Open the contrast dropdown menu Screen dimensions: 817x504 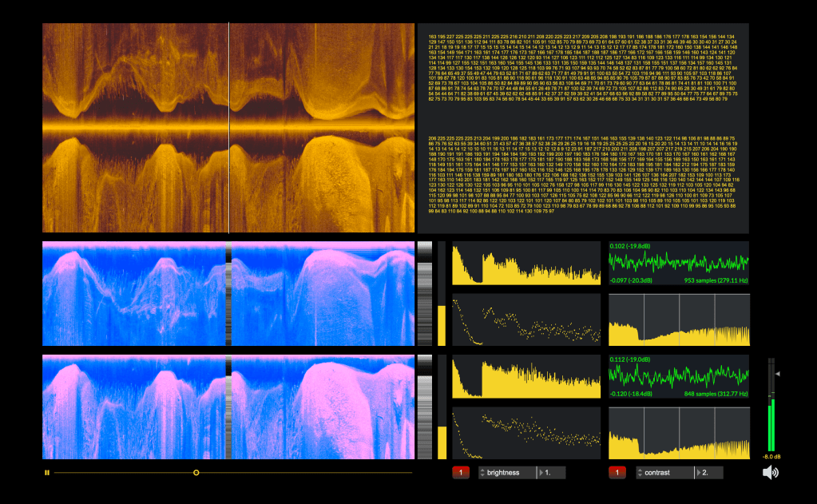coord(664,473)
